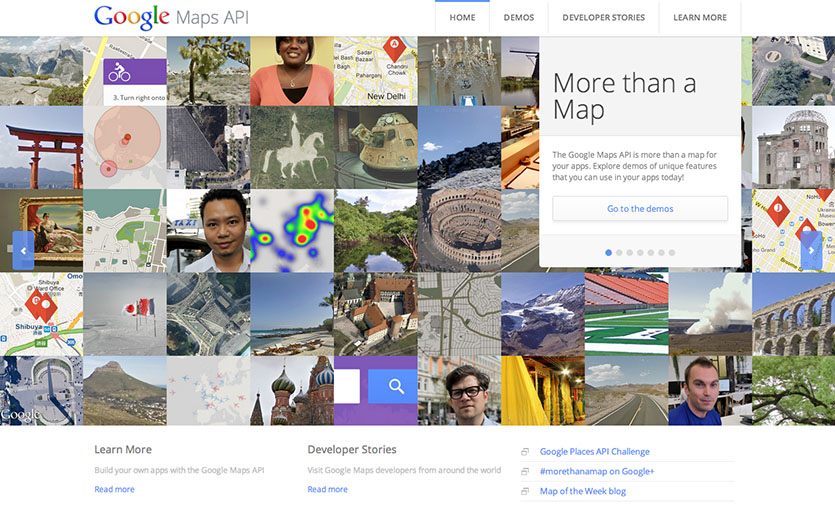Open the man in blue shirt tile
Viewport: 835px width, 514px height.
(x=710, y=390)
